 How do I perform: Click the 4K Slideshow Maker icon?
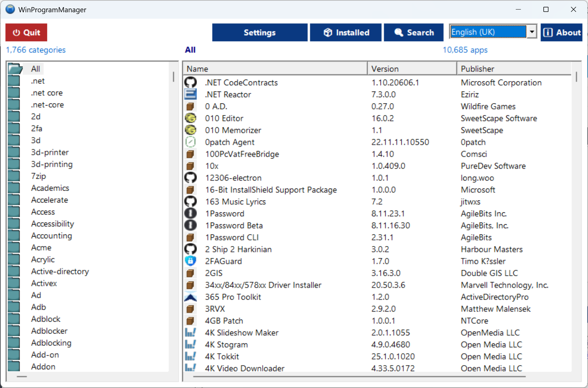point(190,333)
